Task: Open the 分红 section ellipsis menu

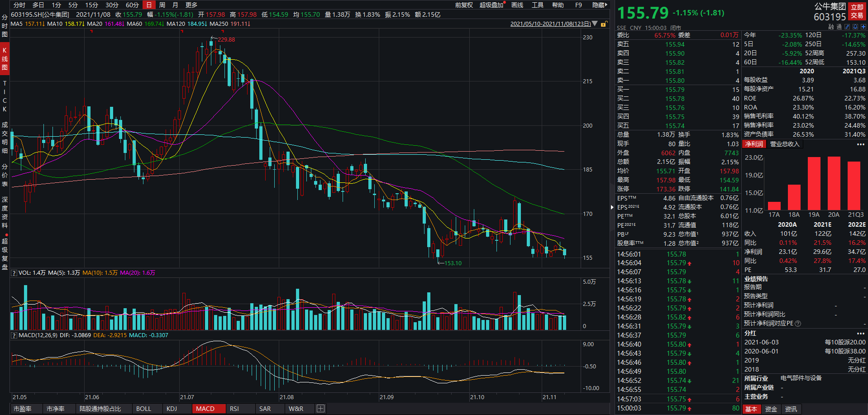Action: point(860,333)
